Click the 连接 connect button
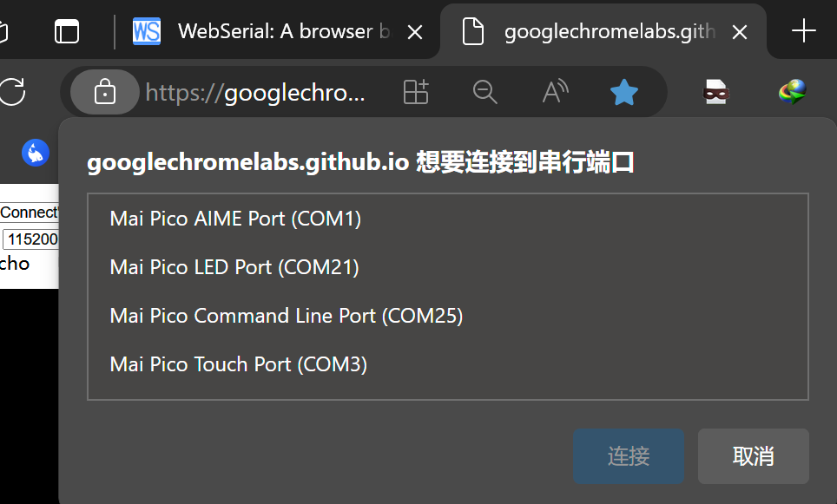 [x=629, y=456]
